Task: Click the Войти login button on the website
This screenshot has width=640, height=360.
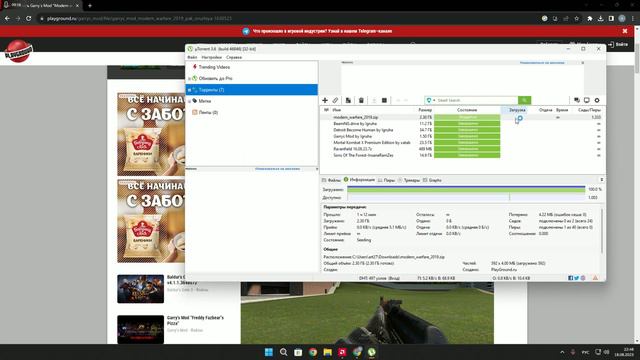Action: tap(618, 44)
